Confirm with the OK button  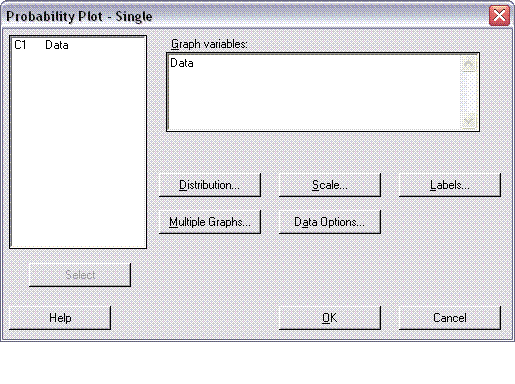pos(330,318)
